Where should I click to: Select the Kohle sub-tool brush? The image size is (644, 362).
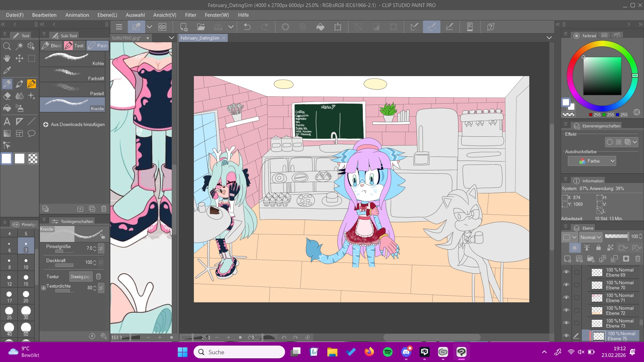point(72,59)
